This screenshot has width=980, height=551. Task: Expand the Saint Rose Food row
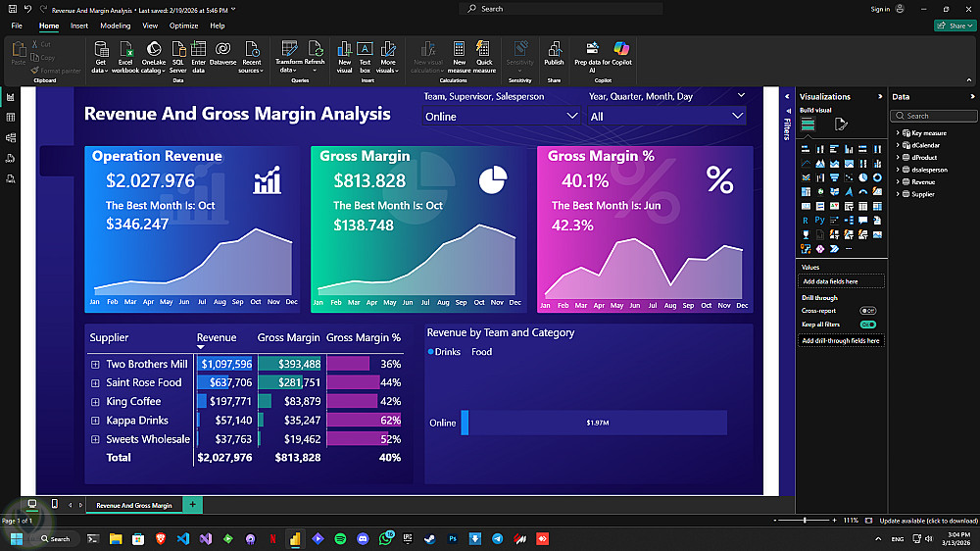tap(95, 382)
